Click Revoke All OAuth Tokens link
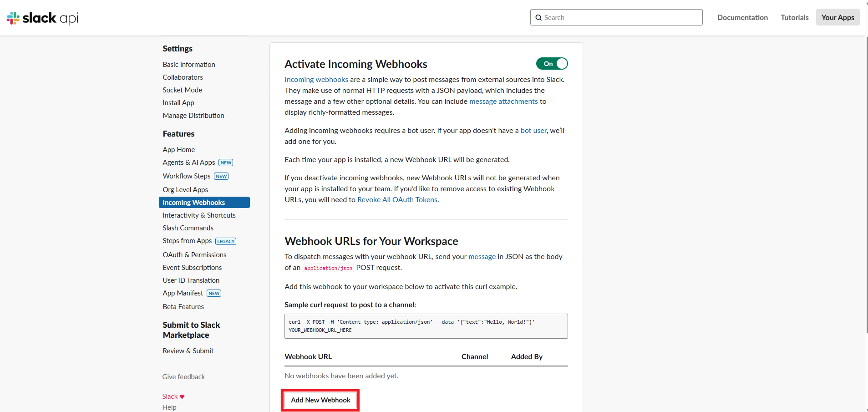The width and height of the screenshot is (868, 412). [x=397, y=200]
